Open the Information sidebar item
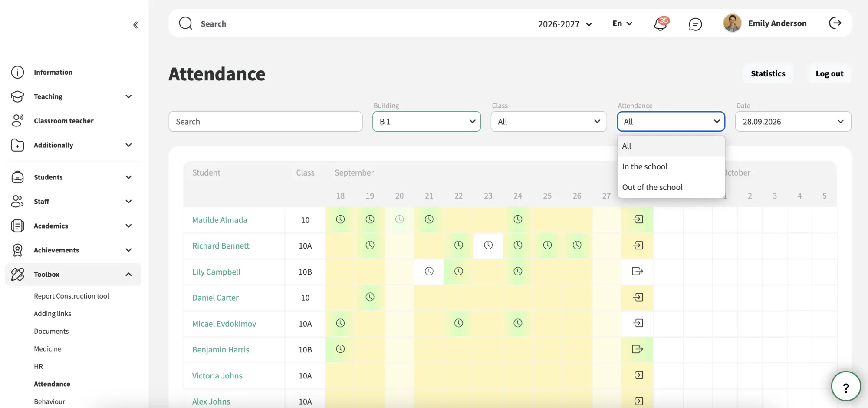Screen dimensions: 868x408 point(73,72)
